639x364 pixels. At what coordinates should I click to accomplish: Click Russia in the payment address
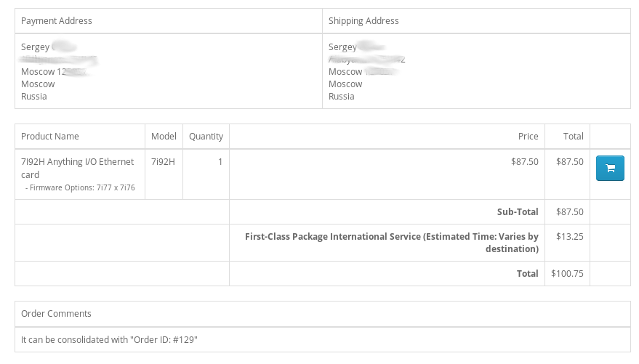click(34, 97)
